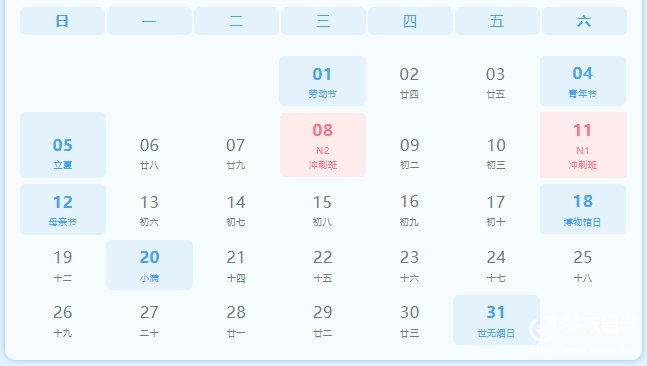The width and height of the screenshot is (647, 366).
Task: Select the 五 weekday header
Action: tap(497, 21)
